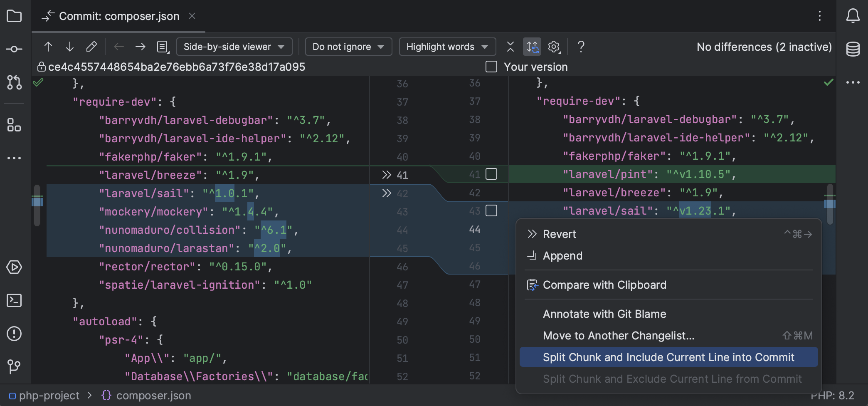Open the Do not ignore whitespace dropdown
Screen dimensions: 868x406
tap(348, 47)
